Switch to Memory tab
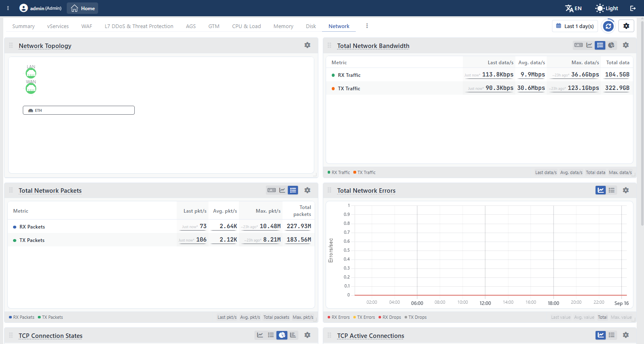644x344 pixels. [x=283, y=26]
